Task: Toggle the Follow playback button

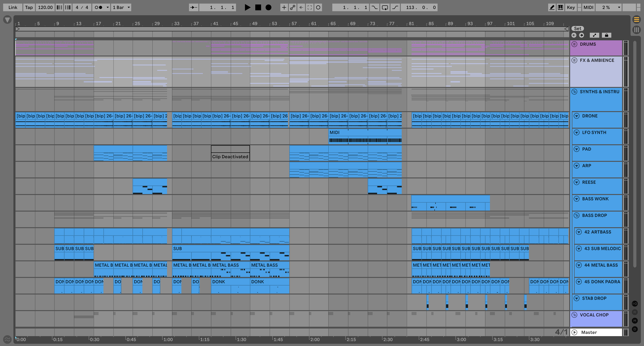Action: [x=193, y=7]
